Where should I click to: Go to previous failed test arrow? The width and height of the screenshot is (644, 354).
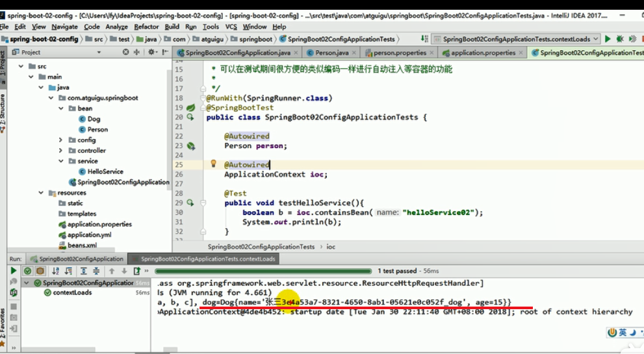click(112, 271)
